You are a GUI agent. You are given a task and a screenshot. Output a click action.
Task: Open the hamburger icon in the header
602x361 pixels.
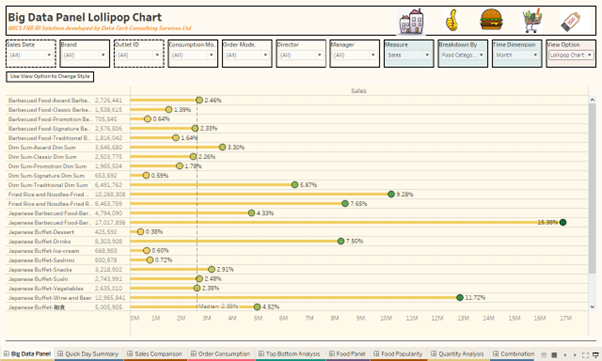[x=491, y=19]
